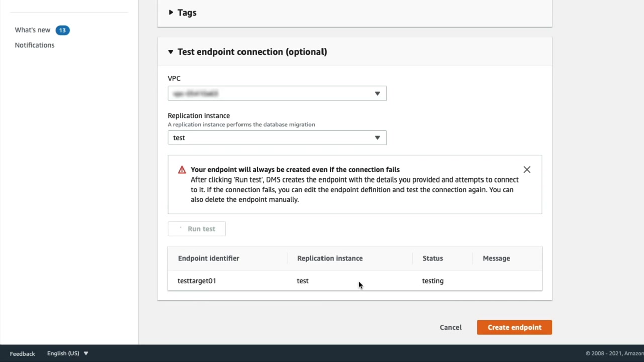Select the testtarget01 endpoint row
Image resolution: width=644 pixels, height=362 pixels.
197,281
